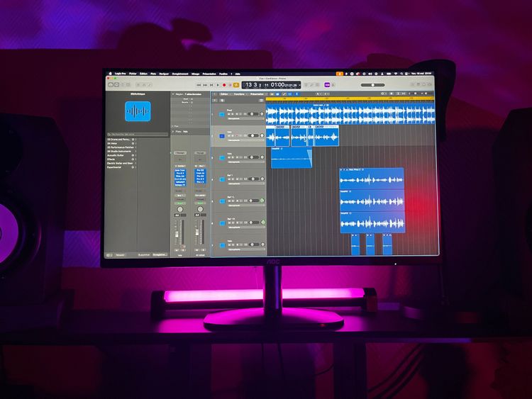Click the Play button in the transport

218,85
